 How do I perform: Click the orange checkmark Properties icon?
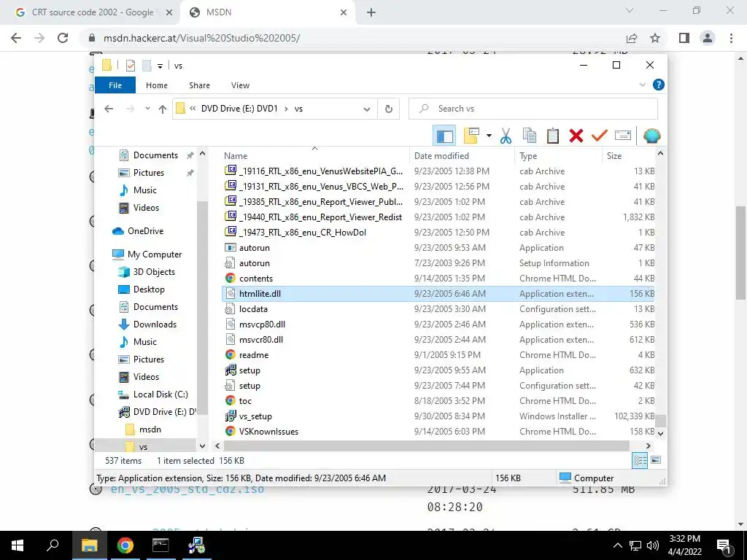coord(600,136)
